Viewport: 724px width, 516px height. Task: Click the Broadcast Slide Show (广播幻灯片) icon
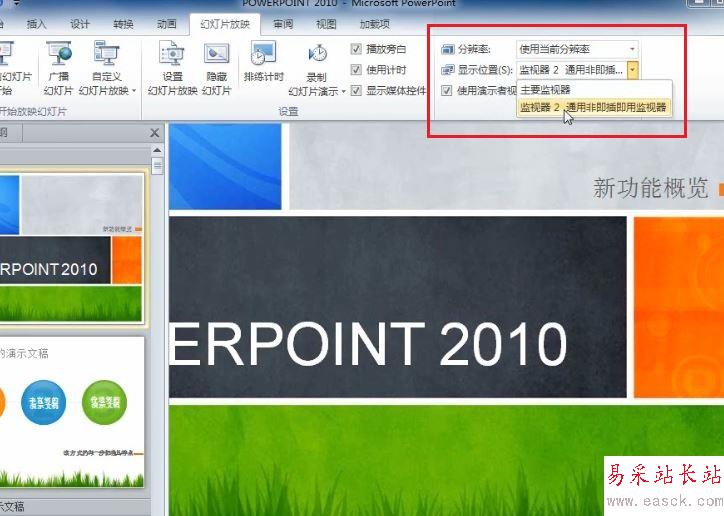point(59,54)
